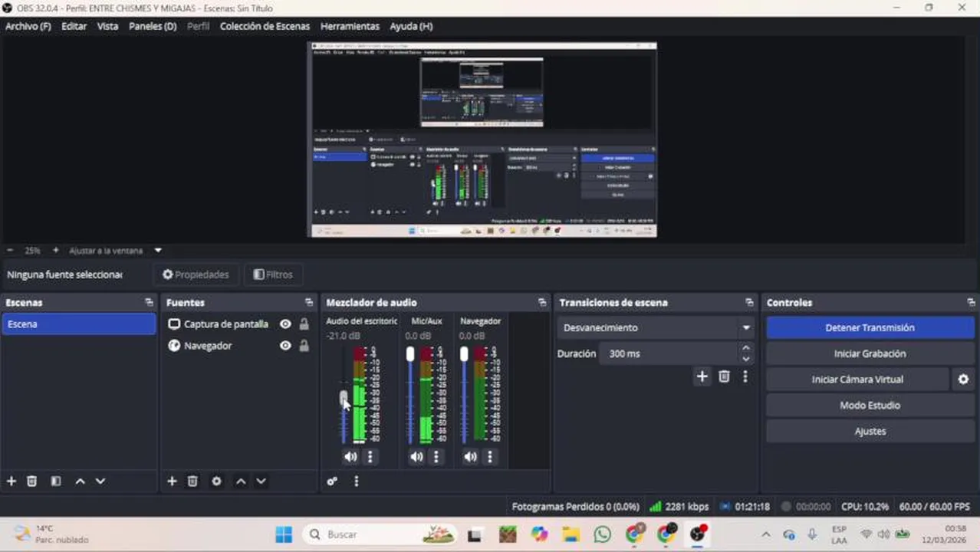Hide Navegador source with eye icon
980x552 pixels.
click(x=285, y=346)
